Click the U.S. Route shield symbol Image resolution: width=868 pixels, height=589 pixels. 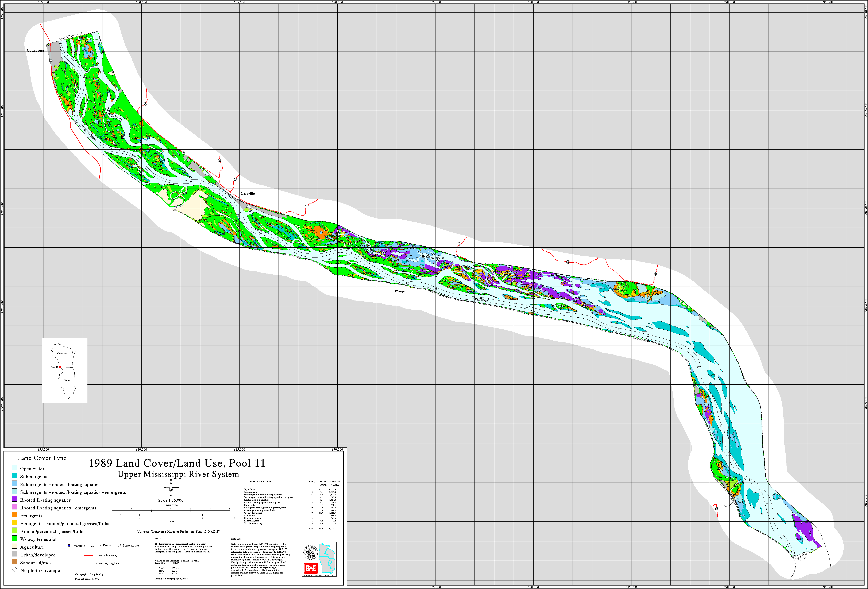(92, 545)
